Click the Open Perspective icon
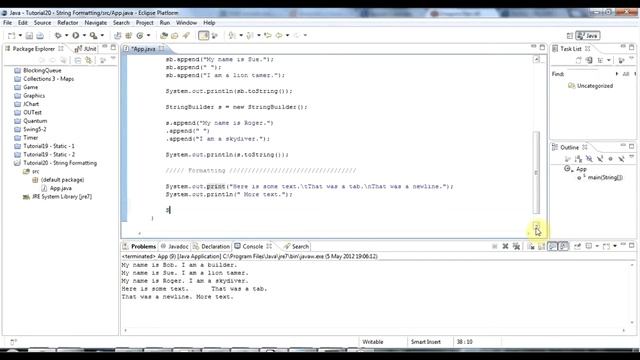 [x=570, y=36]
